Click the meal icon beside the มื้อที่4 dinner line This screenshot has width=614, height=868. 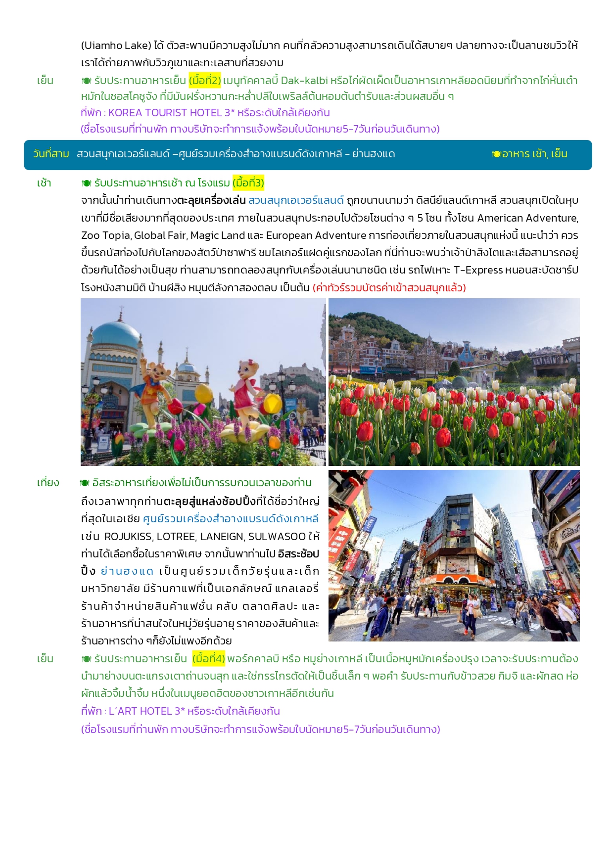pyautogui.click(x=87, y=659)
